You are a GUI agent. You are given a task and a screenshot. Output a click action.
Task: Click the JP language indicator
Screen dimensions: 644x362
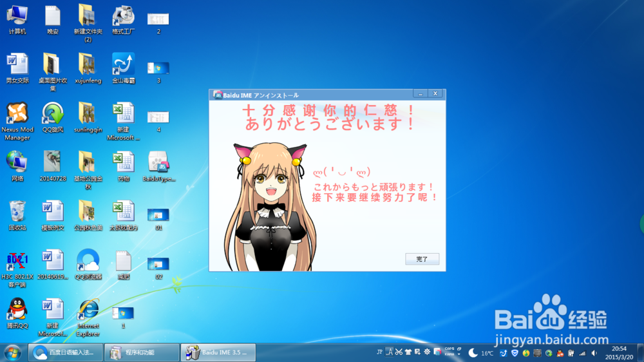tap(379, 352)
